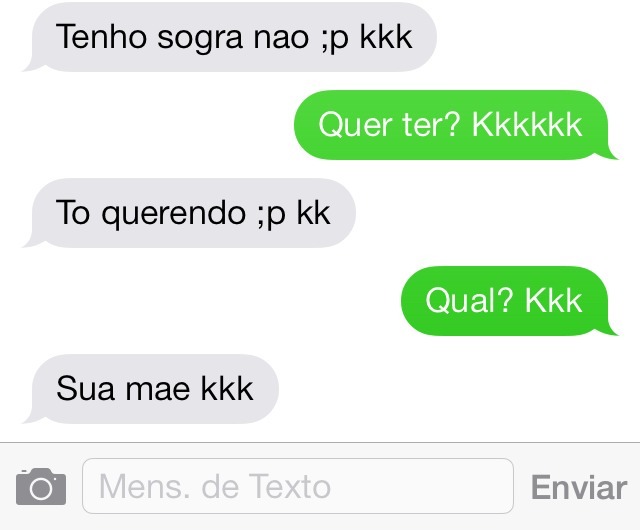Screen dimensions: 640x530
Task: Tap the green 'Quer ter? Kkkkkk' bubble
Action: pyautogui.click(x=456, y=125)
